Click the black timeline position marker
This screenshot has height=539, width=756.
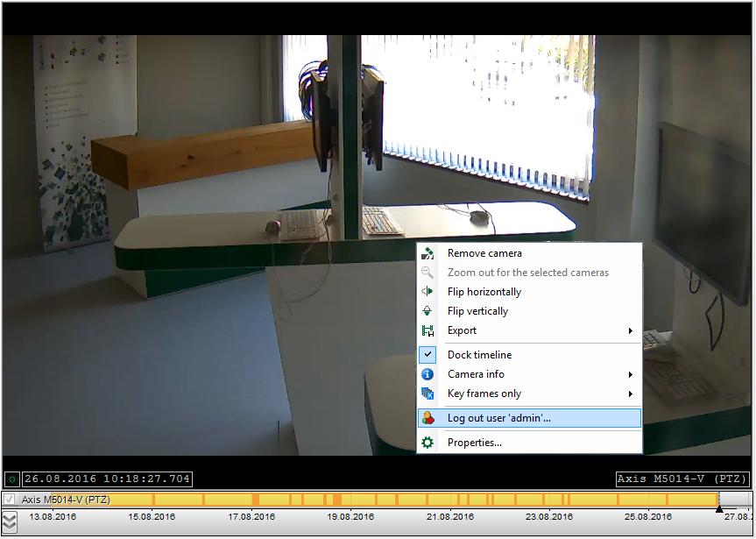click(x=719, y=508)
